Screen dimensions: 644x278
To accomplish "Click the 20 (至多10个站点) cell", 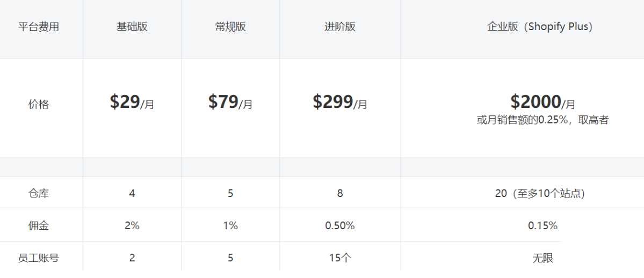I will pyautogui.click(x=540, y=193).
